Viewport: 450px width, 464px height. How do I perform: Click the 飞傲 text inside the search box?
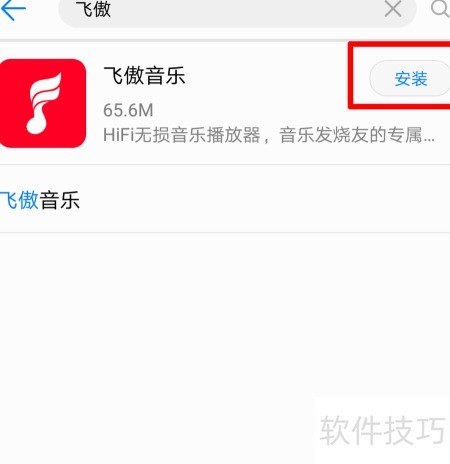[x=93, y=9]
